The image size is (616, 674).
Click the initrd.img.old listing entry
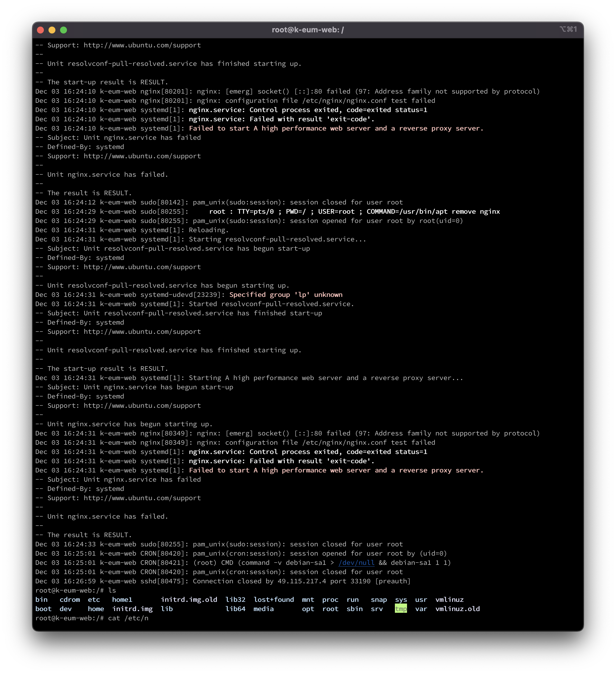pyautogui.click(x=189, y=600)
